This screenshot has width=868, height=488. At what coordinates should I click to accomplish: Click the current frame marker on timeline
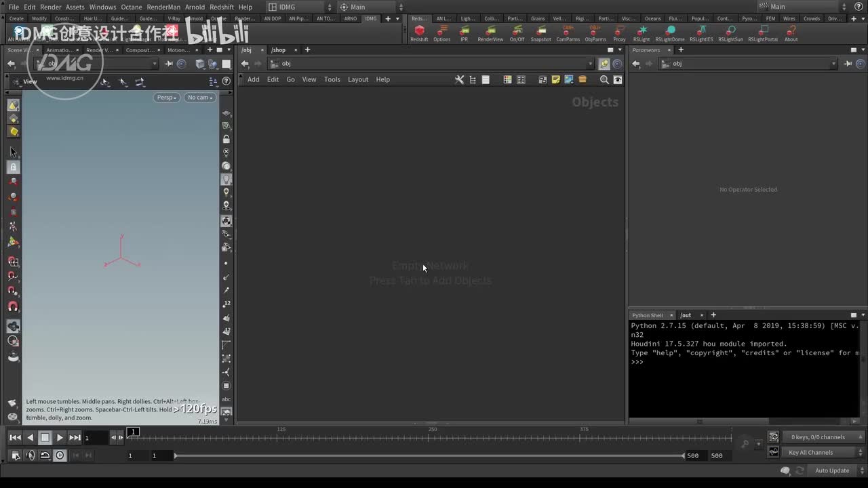point(134,432)
